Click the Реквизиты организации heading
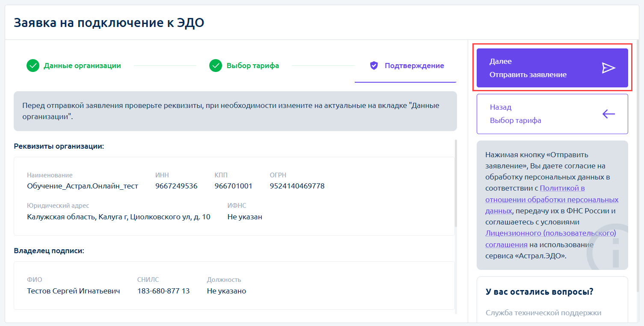 click(x=59, y=146)
